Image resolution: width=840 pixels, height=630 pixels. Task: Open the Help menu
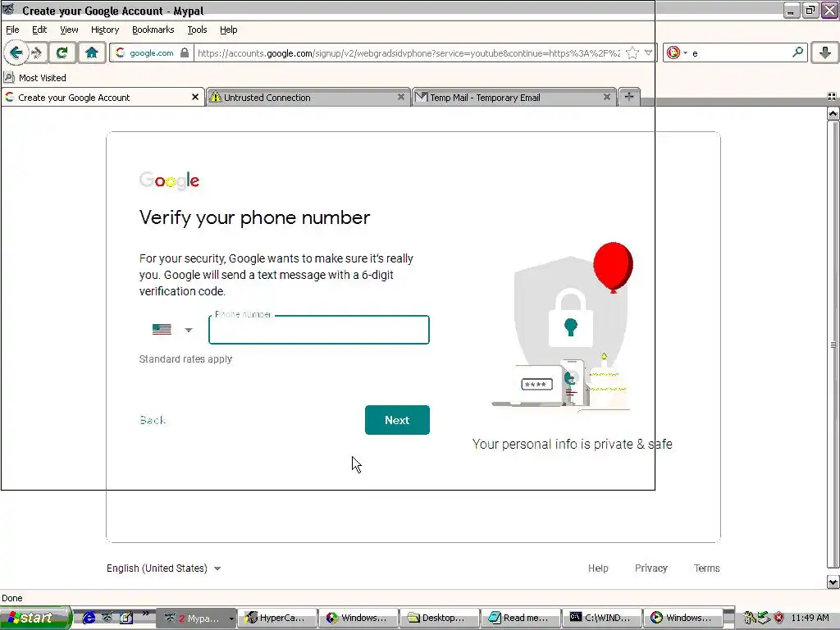229,30
